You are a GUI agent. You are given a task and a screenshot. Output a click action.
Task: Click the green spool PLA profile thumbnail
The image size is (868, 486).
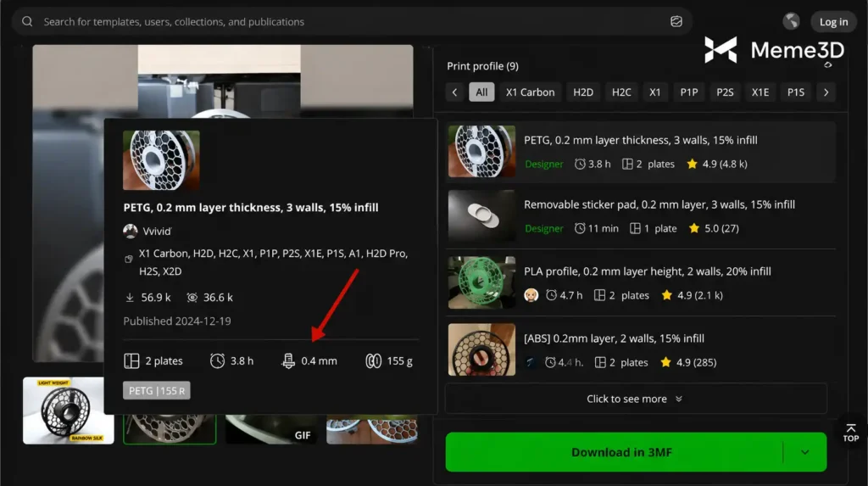[x=481, y=282]
